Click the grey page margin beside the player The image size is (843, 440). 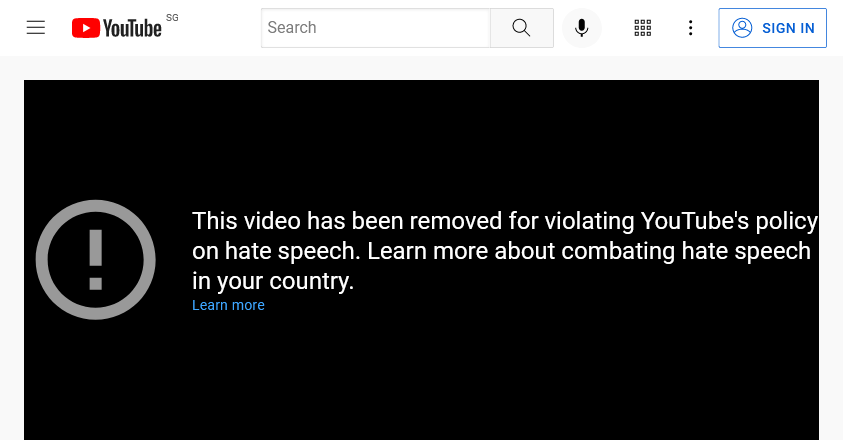pyautogui.click(x=12, y=258)
